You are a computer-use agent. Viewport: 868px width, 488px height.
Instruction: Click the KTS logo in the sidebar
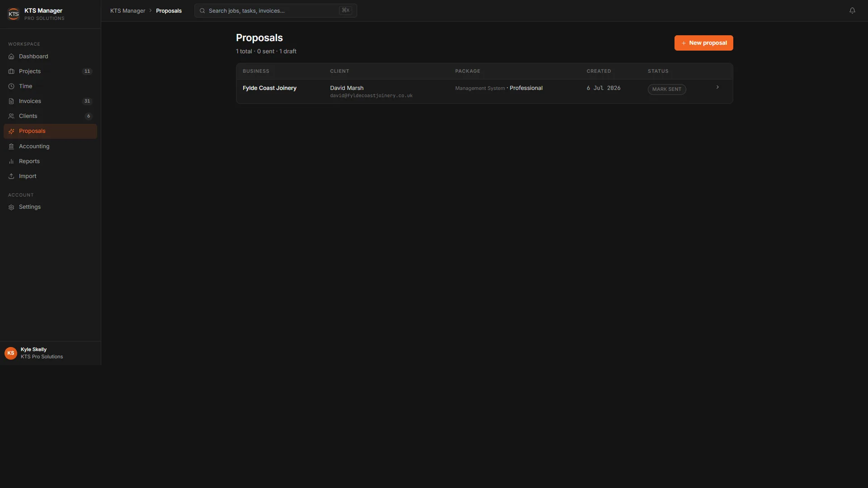14,14
